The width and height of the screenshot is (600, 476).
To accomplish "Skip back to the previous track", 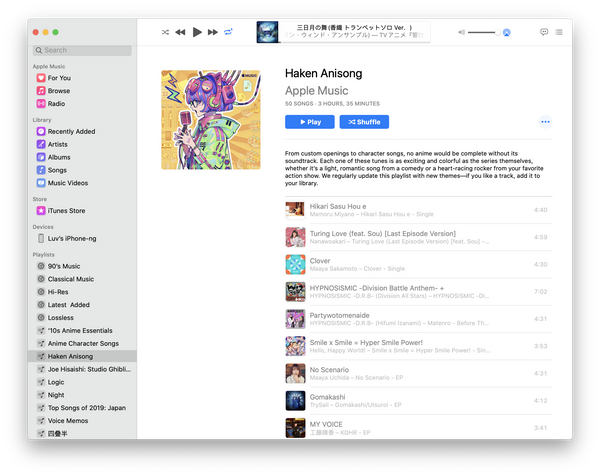I will [x=180, y=32].
